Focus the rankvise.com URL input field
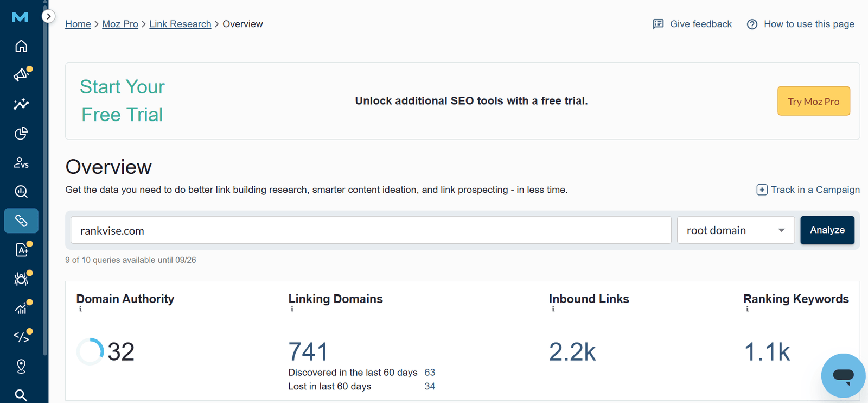The height and width of the screenshot is (403, 868). [x=371, y=230]
